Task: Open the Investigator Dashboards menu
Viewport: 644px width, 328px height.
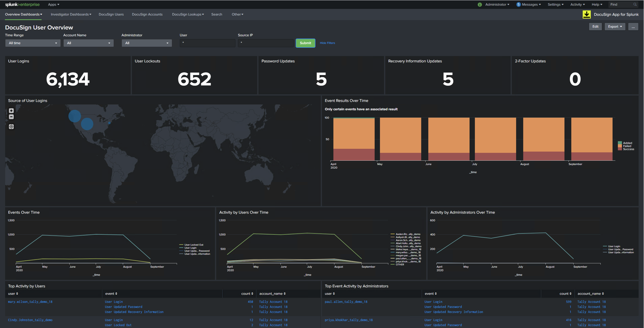Action: [71, 14]
